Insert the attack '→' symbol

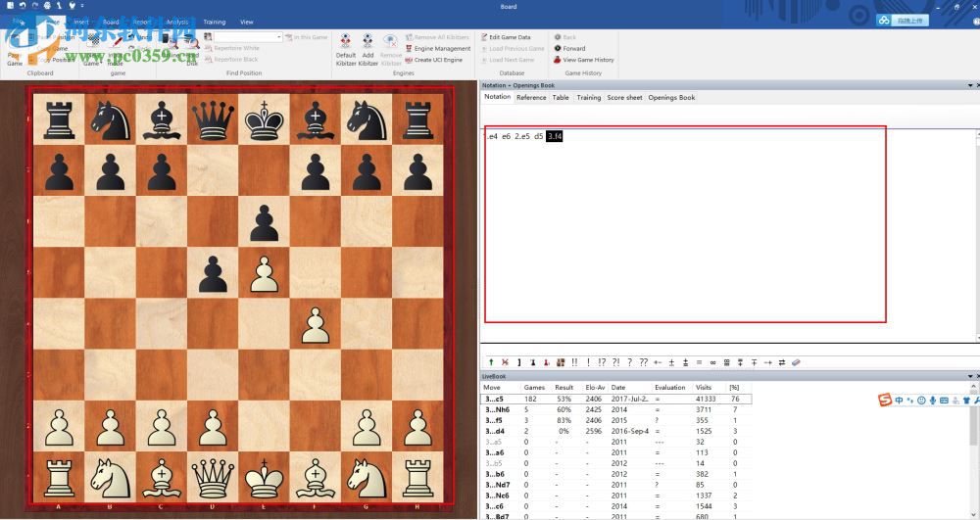pyautogui.click(x=768, y=362)
